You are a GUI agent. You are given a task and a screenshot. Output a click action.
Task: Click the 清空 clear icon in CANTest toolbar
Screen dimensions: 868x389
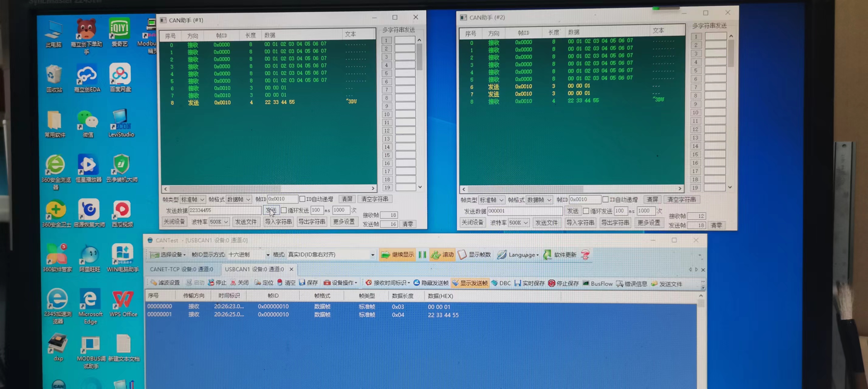(x=280, y=282)
